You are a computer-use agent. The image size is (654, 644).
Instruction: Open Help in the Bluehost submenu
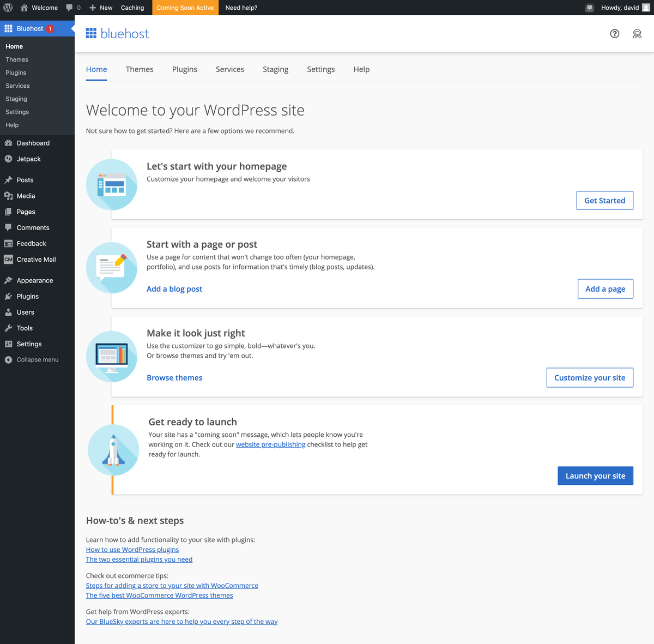(x=12, y=125)
